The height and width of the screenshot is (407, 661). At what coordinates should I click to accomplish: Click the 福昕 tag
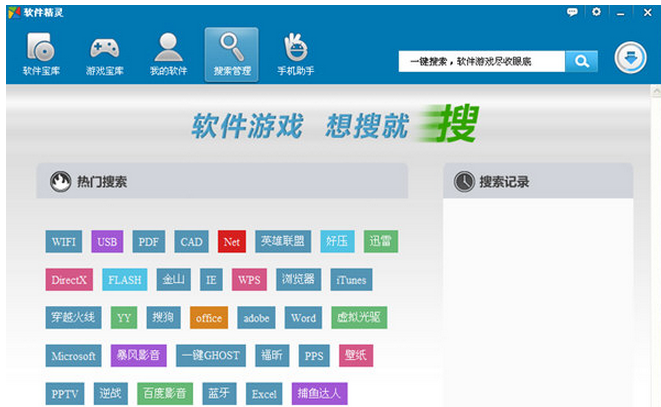(x=272, y=356)
